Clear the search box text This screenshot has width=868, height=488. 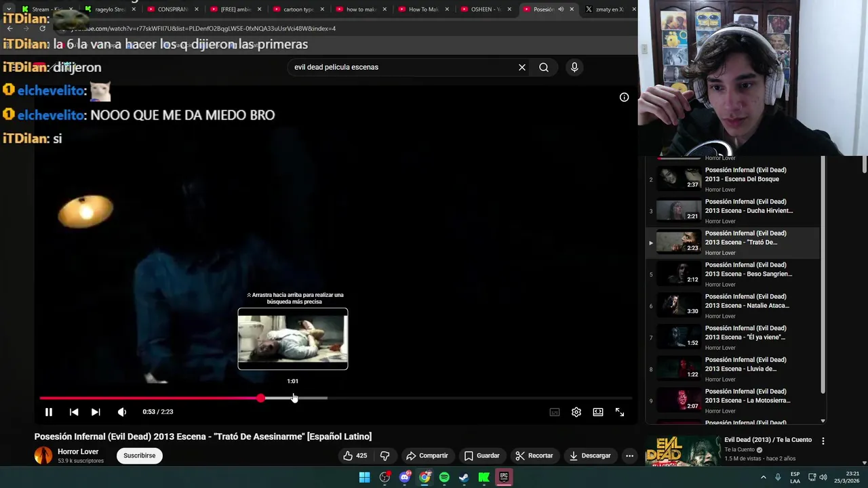[x=522, y=67]
